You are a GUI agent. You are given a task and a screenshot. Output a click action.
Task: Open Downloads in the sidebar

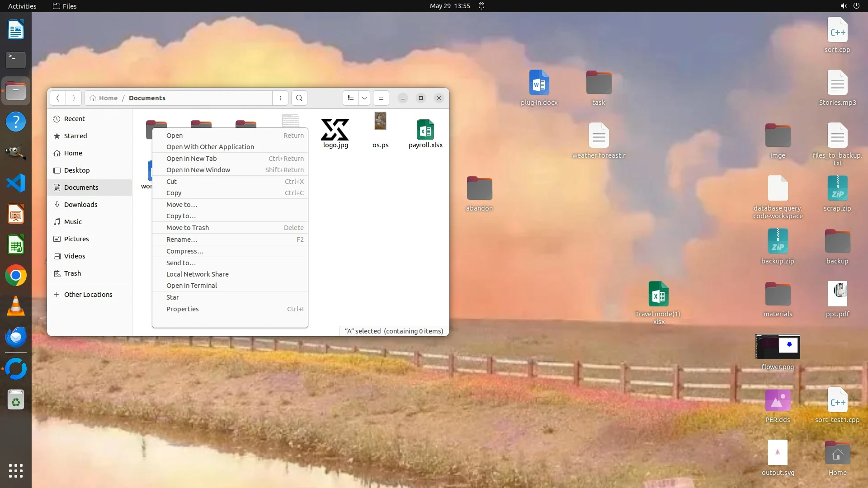click(x=80, y=205)
